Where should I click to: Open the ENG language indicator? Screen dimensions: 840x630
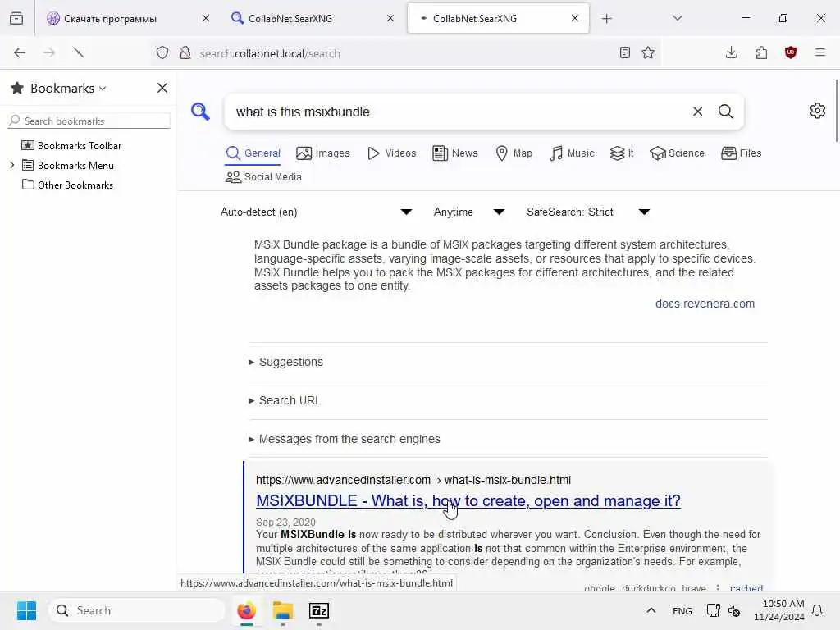[682, 610]
